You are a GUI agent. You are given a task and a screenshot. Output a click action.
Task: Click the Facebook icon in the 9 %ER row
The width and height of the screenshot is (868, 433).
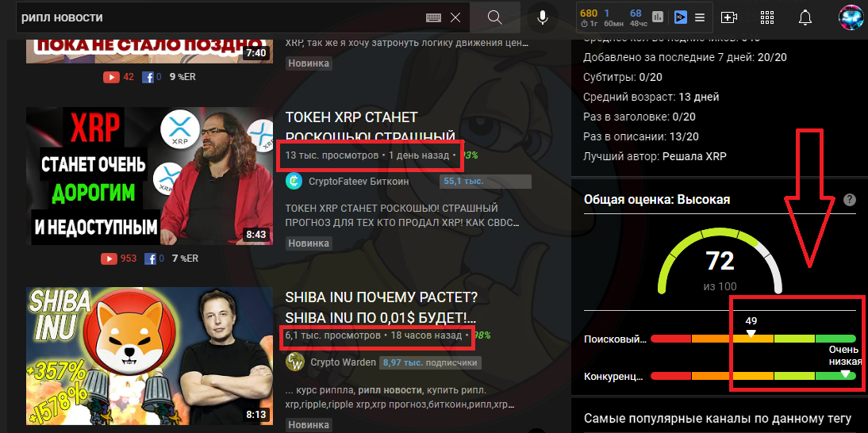pyautogui.click(x=148, y=77)
